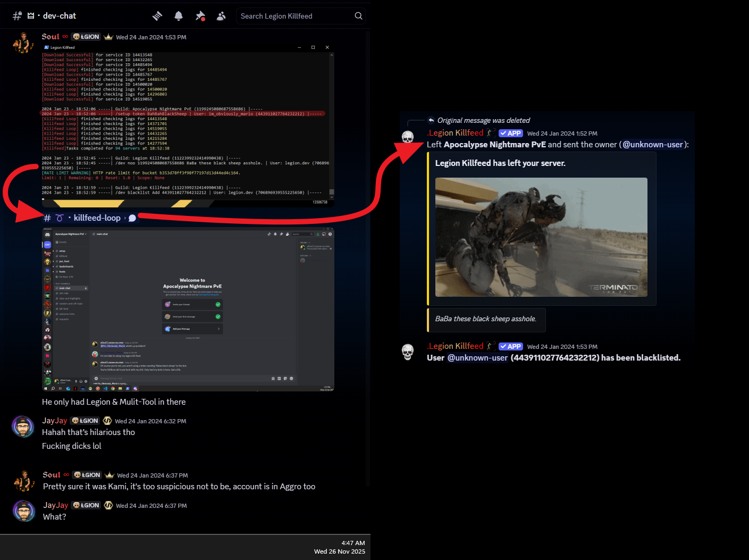
Task: Open JayJay's avatar on the 6:37 PM message
Action: [x=23, y=511]
